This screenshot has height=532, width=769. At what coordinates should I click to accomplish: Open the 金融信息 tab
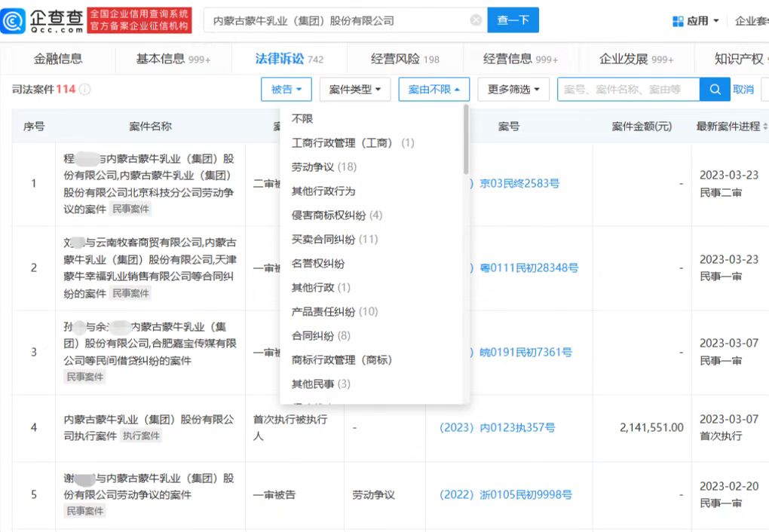(58, 59)
